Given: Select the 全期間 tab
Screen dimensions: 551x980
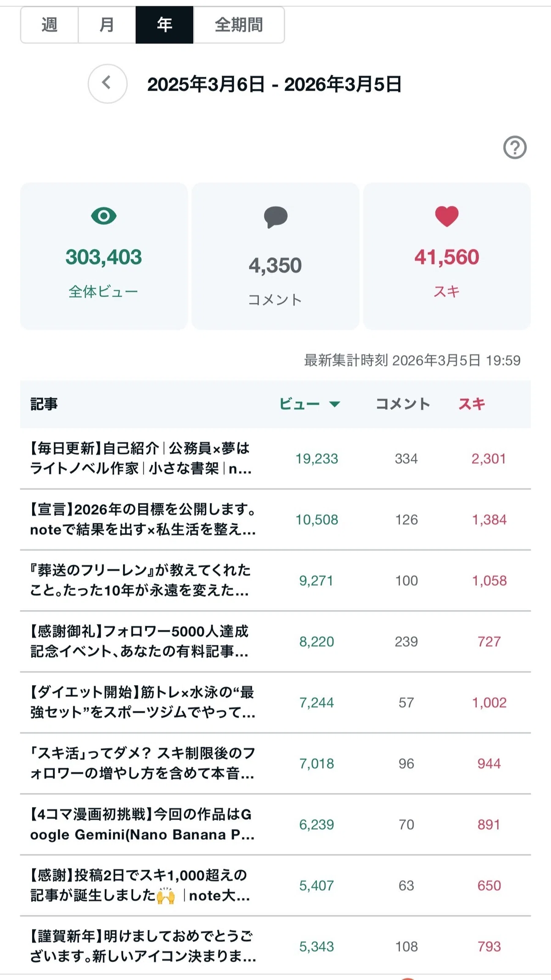Looking at the screenshot, I should 239,25.
